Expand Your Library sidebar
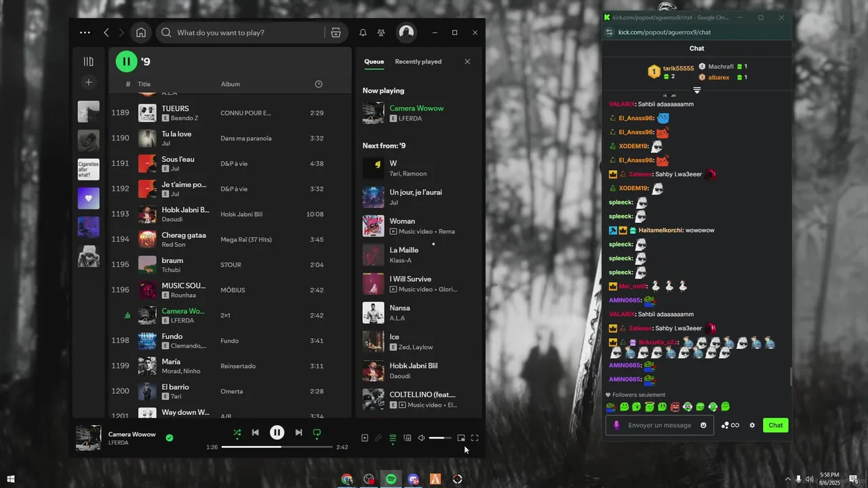 [88, 62]
